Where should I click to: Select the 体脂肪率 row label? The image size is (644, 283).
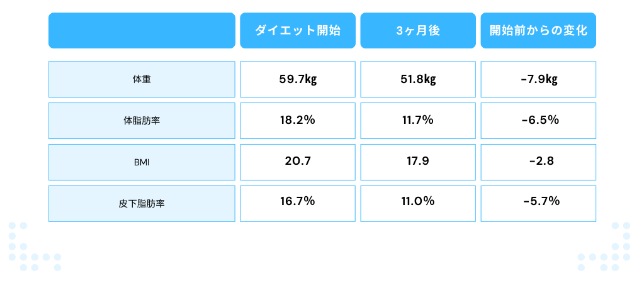coord(142,120)
